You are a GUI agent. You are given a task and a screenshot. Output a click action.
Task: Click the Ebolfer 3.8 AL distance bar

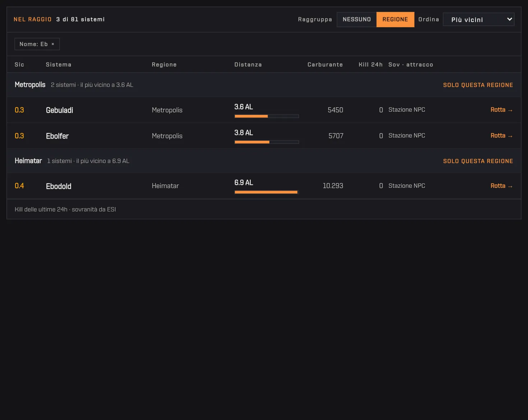267,142
